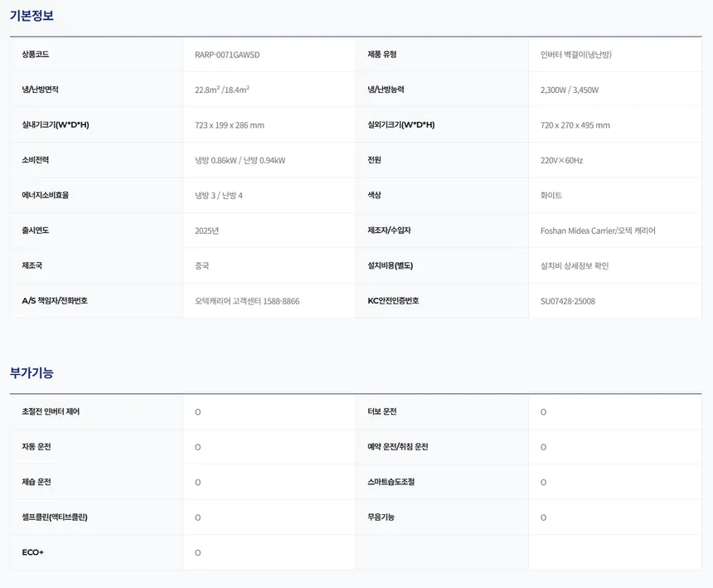The width and height of the screenshot is (713, 588).
Task: Select the 예약 운전/취침 운전 label
Action: (398, 446)
